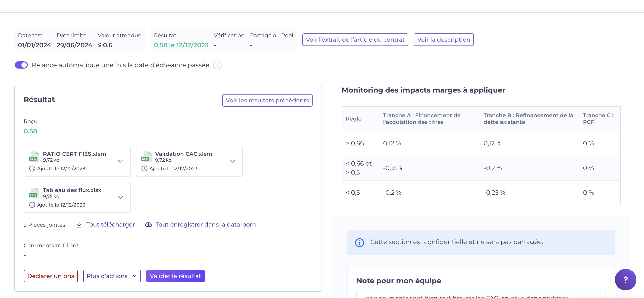Click the Tableau des flux.xlsx file icon
The width and height of the screenshot is (644, 298).
(34, 193)
